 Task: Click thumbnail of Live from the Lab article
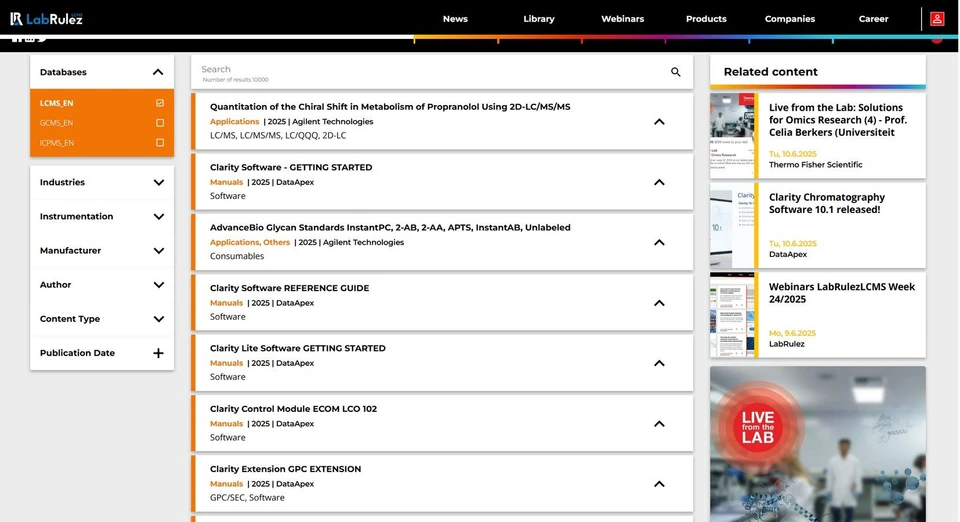(732, 136)
